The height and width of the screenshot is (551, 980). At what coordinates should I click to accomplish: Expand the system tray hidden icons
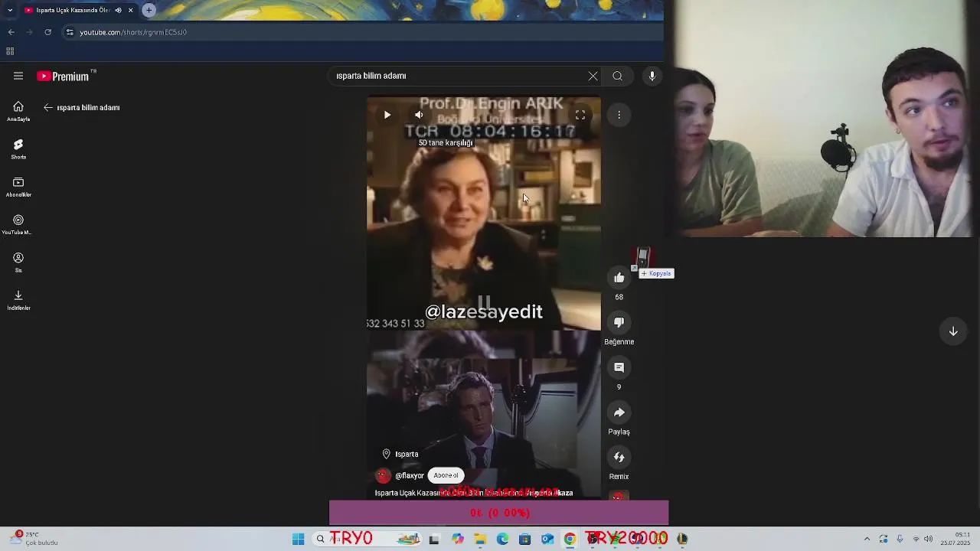pyautogui.click(x=867, y=540)
